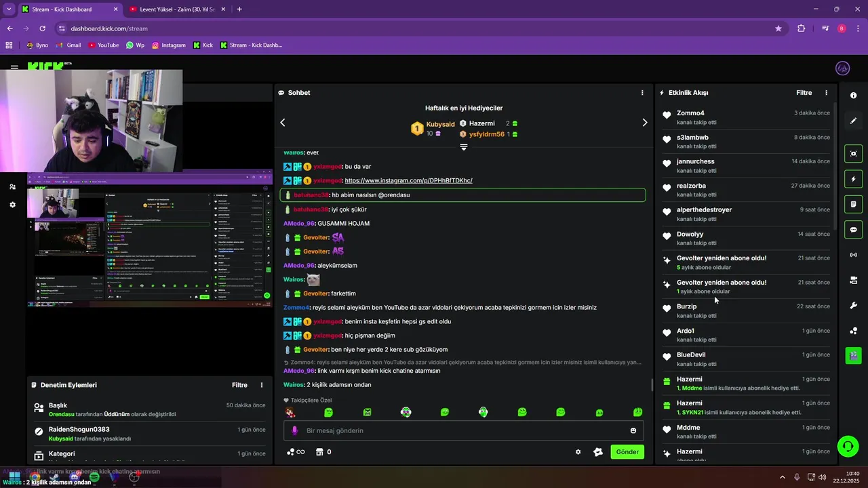
Task: Open the browser extensions puzzle icon
Action: (x=802, y=28)
